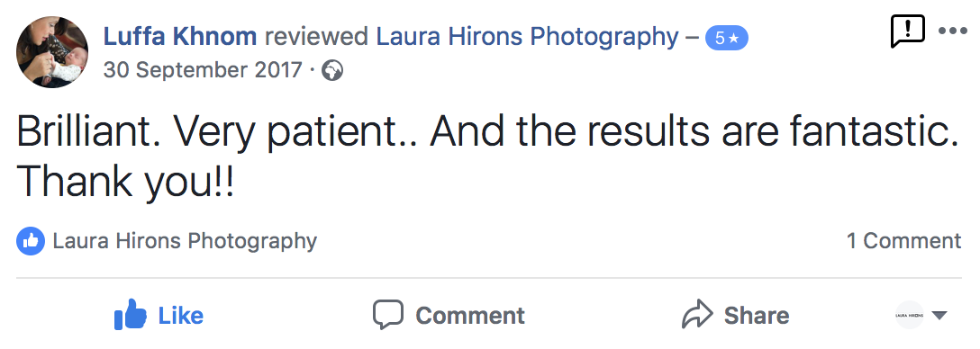Open Luffa Khnom's profile picture

(x=52, y=52)
